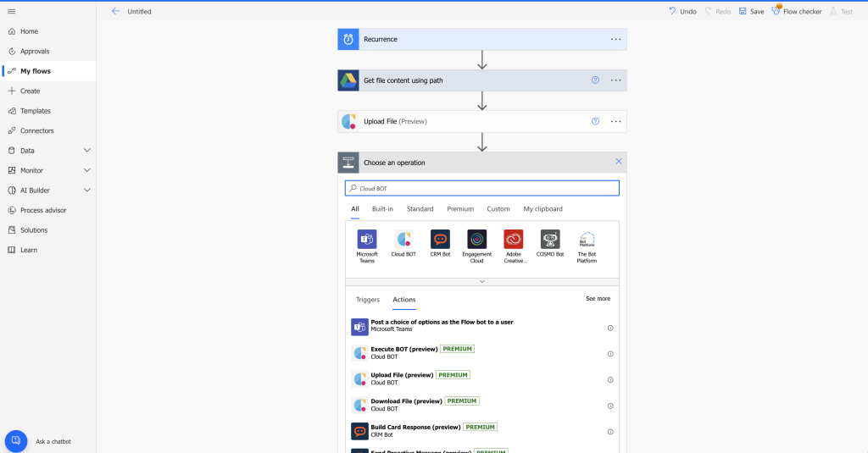The image size is (868, 453).
Task: Choose the Build Card Response (preview) action
Action: (x=482, y=431)
